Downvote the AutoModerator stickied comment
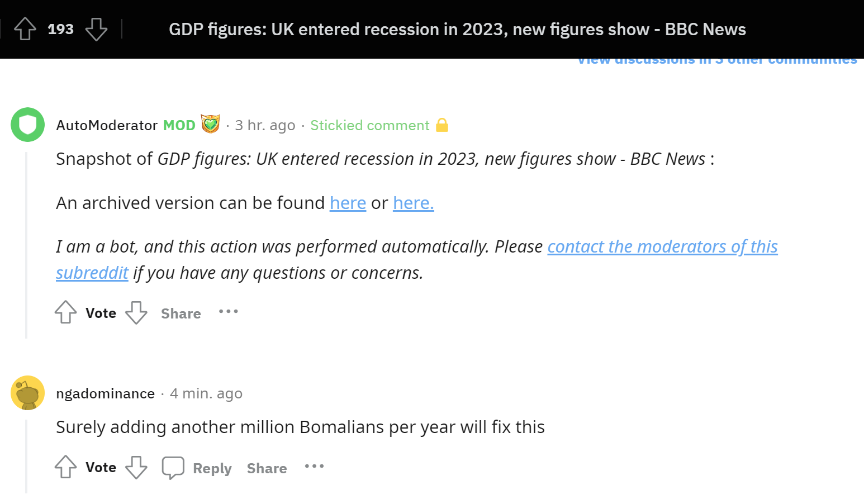The height and width of the screenshot is (504, 864). 136,312
